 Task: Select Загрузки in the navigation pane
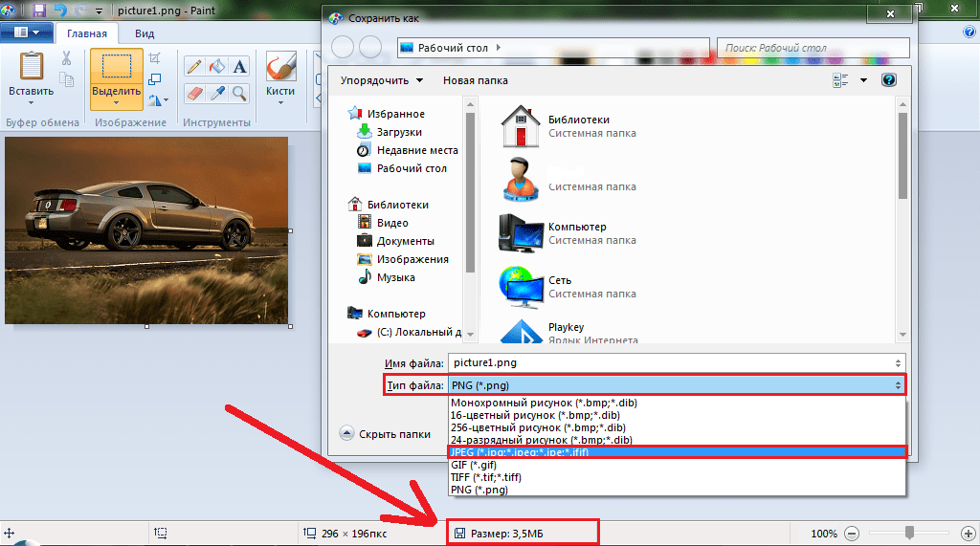click(x=390, y=133)
